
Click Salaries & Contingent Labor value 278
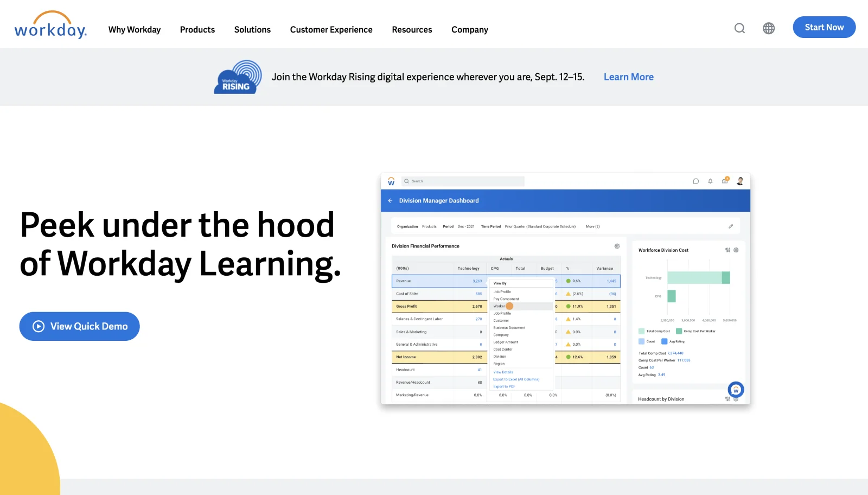478,319
